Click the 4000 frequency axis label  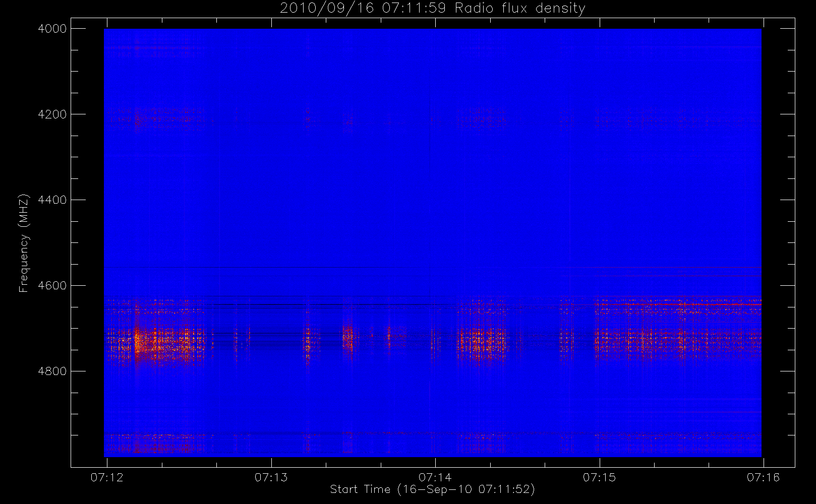click(x=52, y=29)
